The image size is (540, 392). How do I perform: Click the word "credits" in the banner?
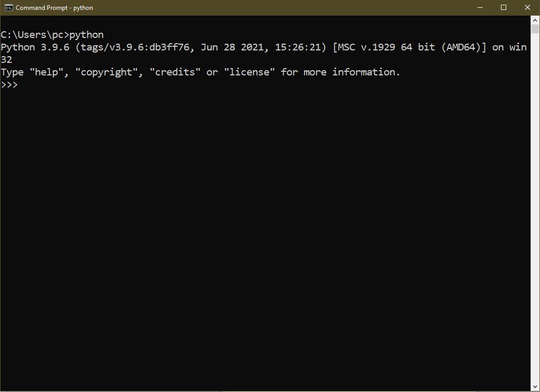click(x=175, y=72)
